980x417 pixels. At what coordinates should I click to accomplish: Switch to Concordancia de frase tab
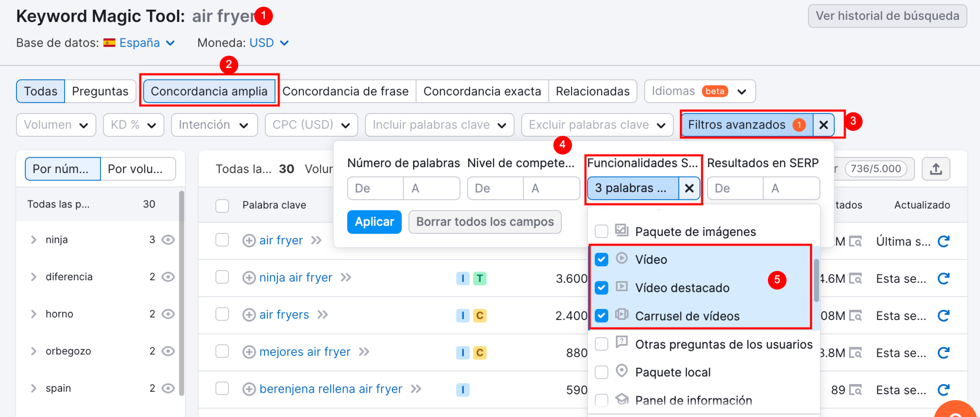(x=345, y=91)
